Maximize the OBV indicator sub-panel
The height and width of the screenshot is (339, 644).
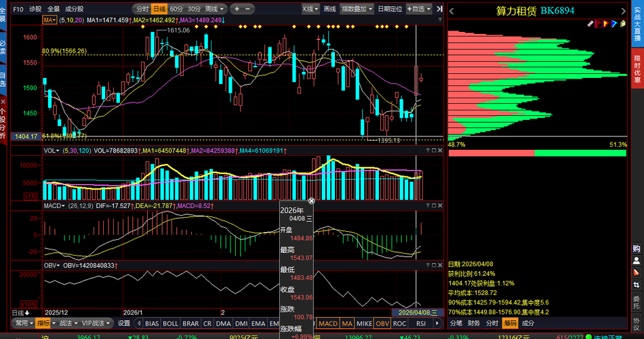(434, 266)
